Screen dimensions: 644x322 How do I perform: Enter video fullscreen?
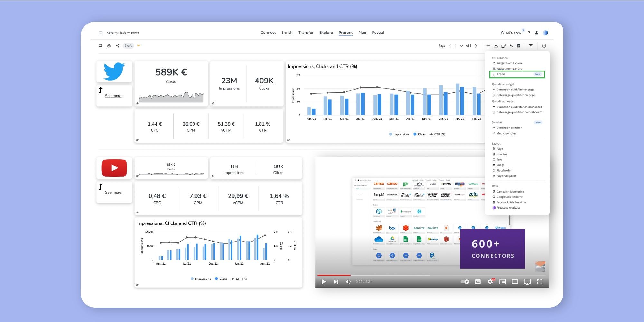tap(540, 282)
